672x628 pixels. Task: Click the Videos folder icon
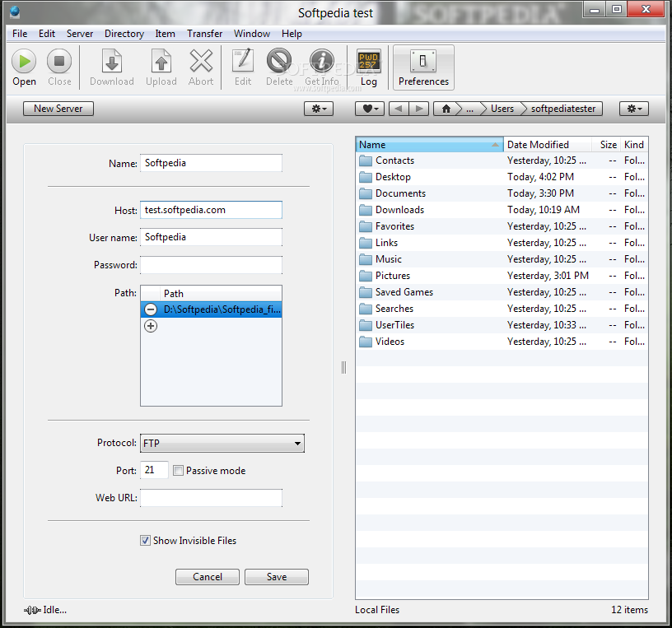pyautogui.click(x=366, y=342)
